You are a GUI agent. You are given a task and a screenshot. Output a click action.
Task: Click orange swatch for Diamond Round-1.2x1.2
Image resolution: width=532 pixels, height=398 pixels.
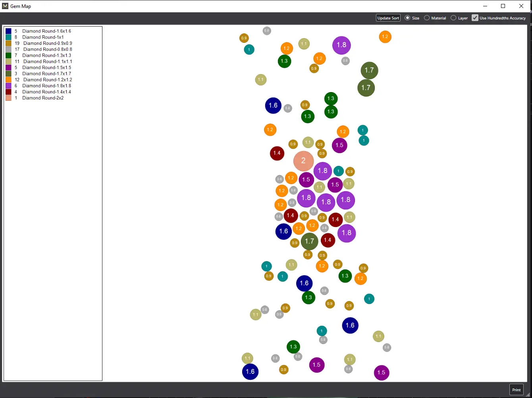pos(8,80)
